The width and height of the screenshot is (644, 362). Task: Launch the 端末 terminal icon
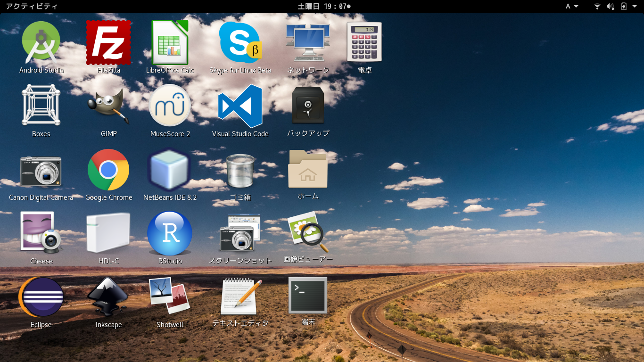pos(308,295)
